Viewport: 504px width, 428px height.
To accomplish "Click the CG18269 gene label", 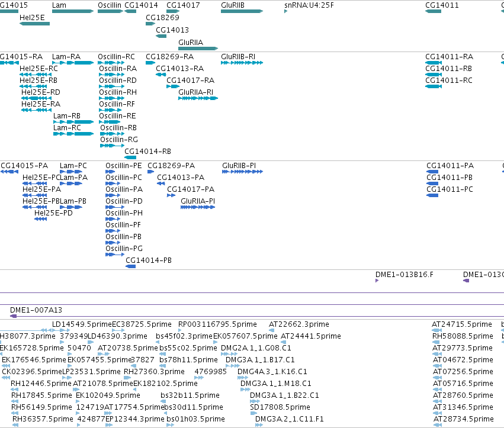I will click(162, 17).
